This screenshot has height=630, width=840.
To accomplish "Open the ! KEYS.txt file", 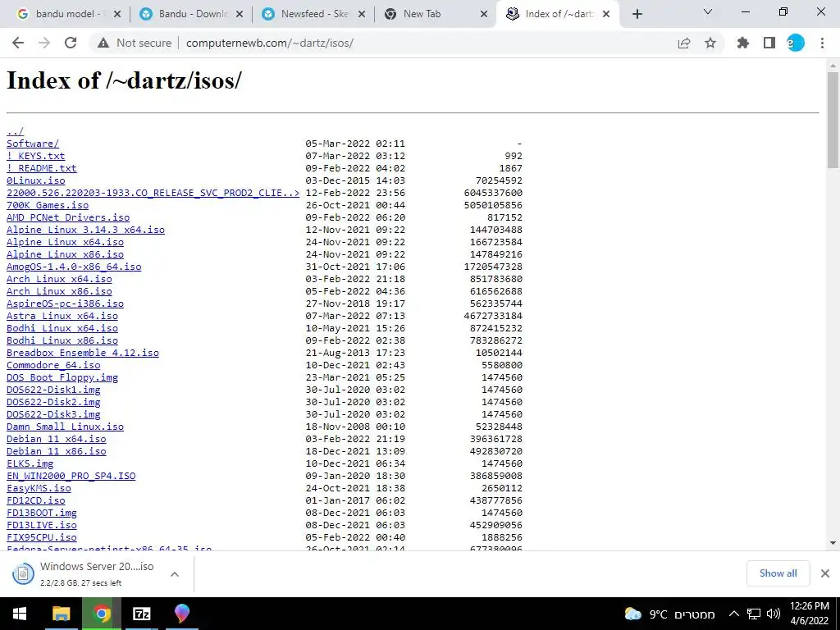I will coord(36,156).
